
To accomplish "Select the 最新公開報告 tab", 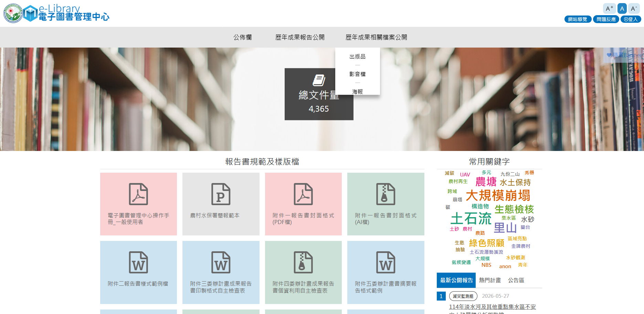I will coord(456,280).
